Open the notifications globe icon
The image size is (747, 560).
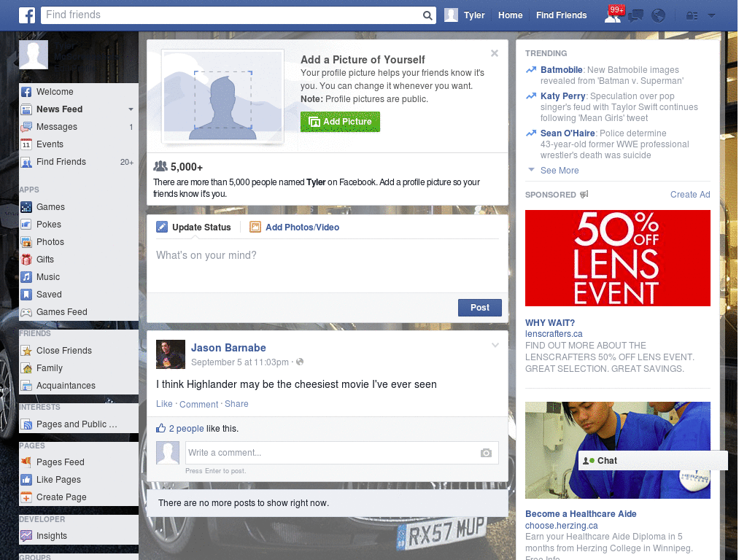659,16
